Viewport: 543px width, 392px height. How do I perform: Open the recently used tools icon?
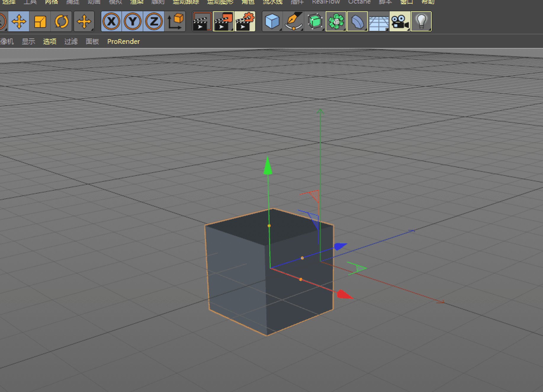click(84, 21)
